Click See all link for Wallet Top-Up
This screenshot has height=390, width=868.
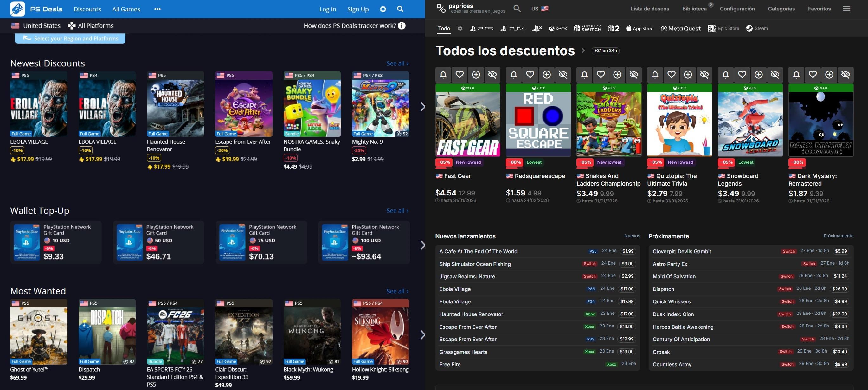(397, 211)
